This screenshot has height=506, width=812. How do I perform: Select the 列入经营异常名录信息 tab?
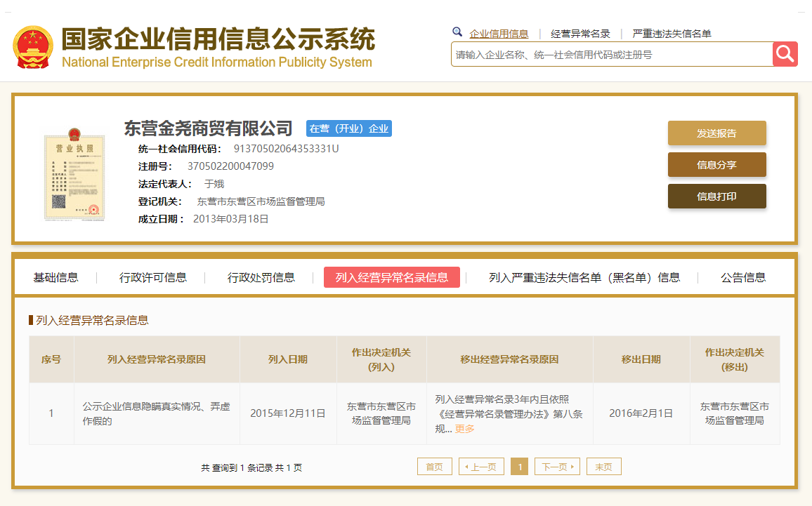[391, 277]
